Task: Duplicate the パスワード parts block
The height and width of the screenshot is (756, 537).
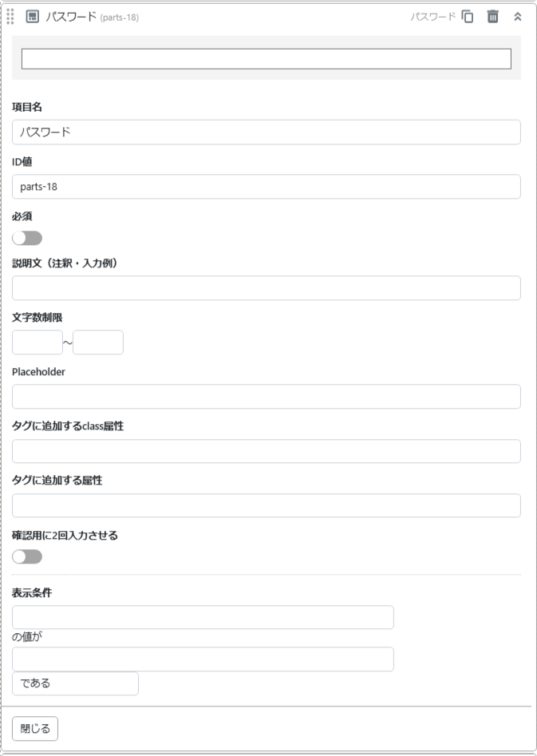Action: (468, 16)
